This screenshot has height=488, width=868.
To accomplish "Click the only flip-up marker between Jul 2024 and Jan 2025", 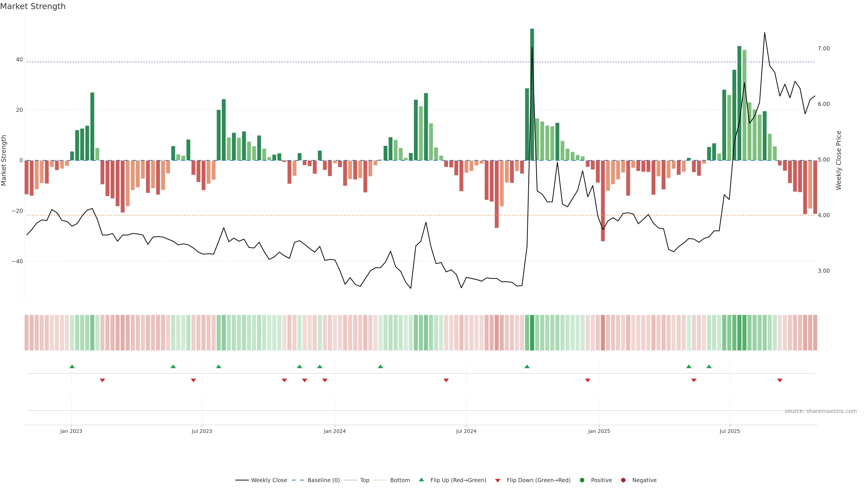I will [527, 366].
